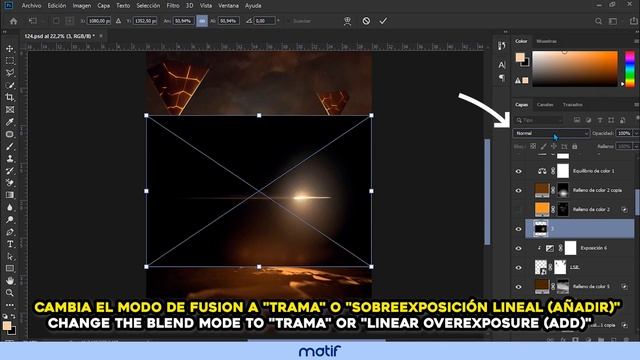Hide the Equilibrio de color 1 layer
The height and width of the screenshot is (360, 640).
pyautogui.click(x=518, y=171)
